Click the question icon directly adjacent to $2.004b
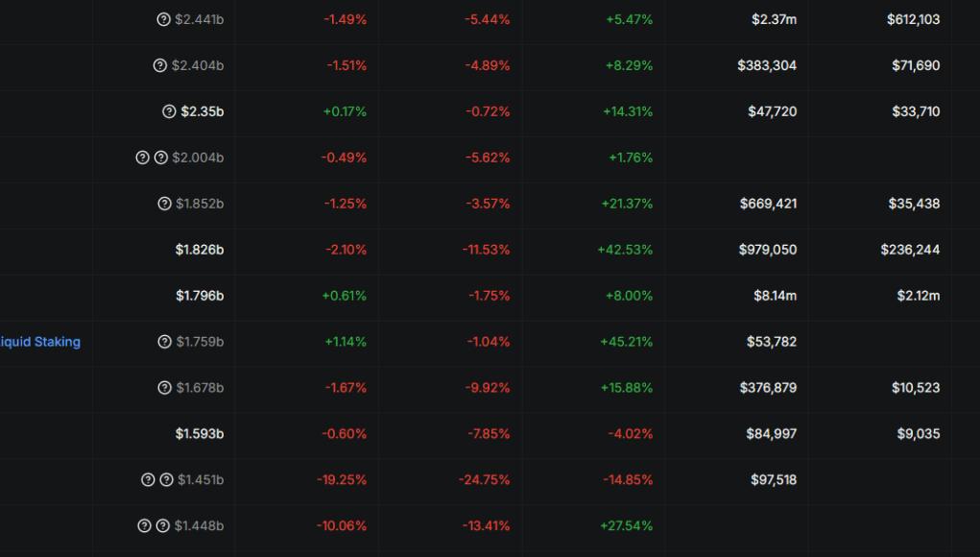 pyautogui.click(x=160, y=157)
